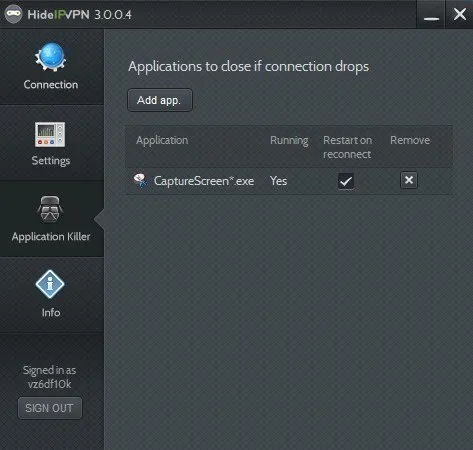
Task: Click the username vz6df10k text
Action: (49, 384)
